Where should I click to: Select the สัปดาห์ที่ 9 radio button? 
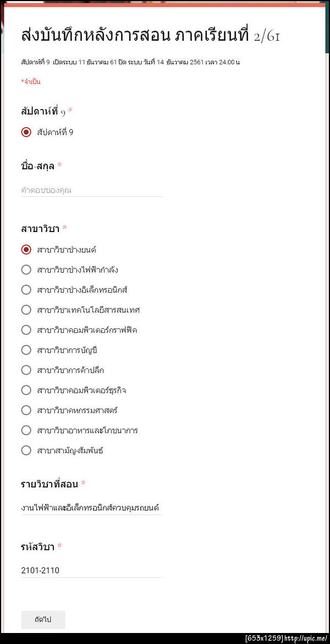[26, 132]
